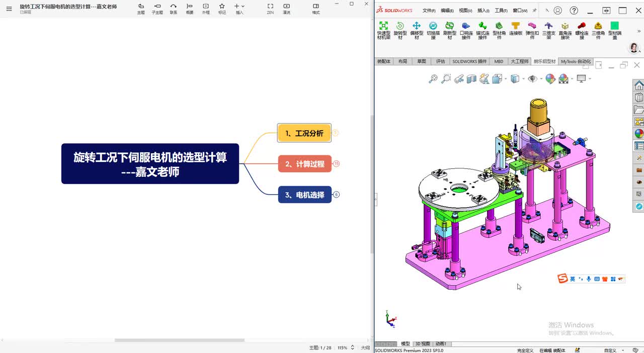Open SolidWorks 文件 menu
644x353 pixels.
tap(429, 11)
